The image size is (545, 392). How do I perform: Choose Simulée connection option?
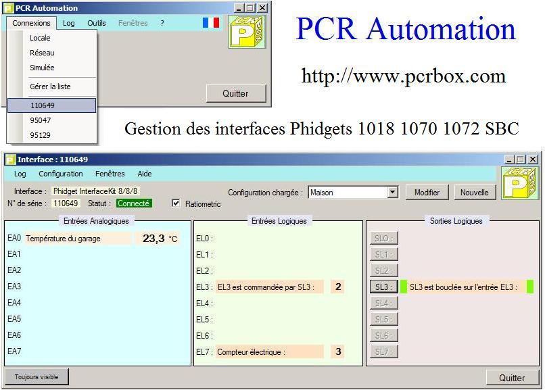click(x=42, y=68)
